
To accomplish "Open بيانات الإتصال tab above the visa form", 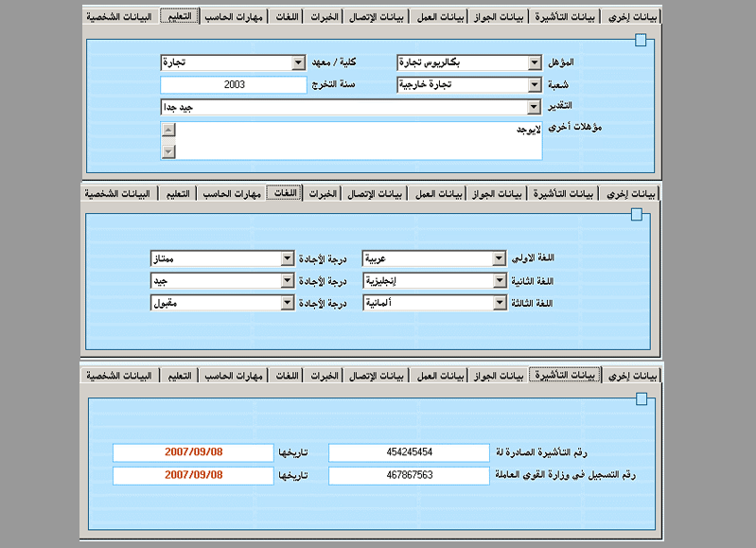I will (x=376, y=376).
